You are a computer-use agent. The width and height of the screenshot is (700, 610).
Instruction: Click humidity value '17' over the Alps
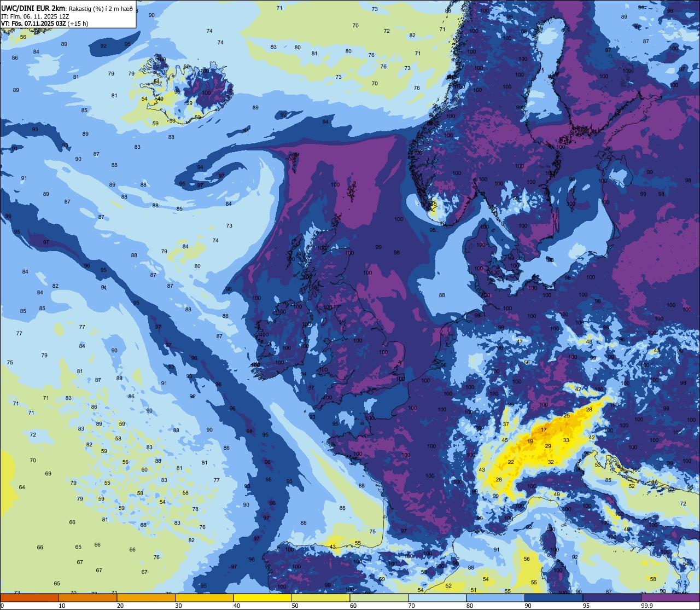click(x=544, y=430)
